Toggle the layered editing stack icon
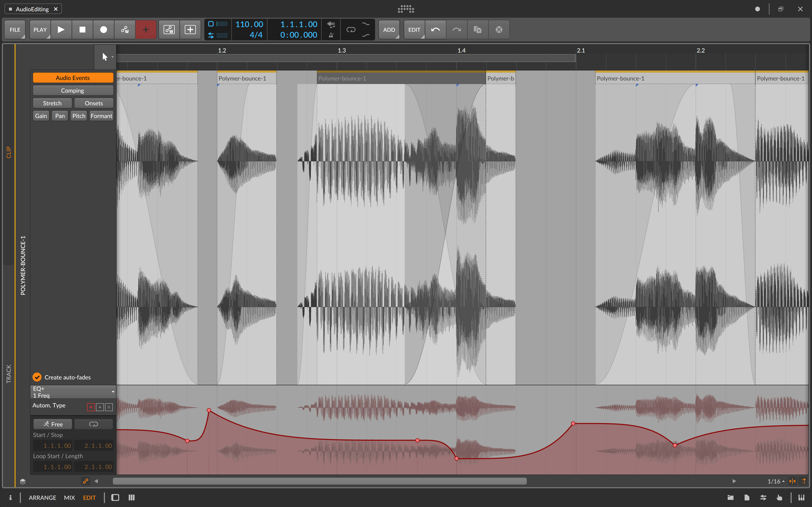Image resolution: width=812 pixels, height=507 pixels. [x=22, y=481]
